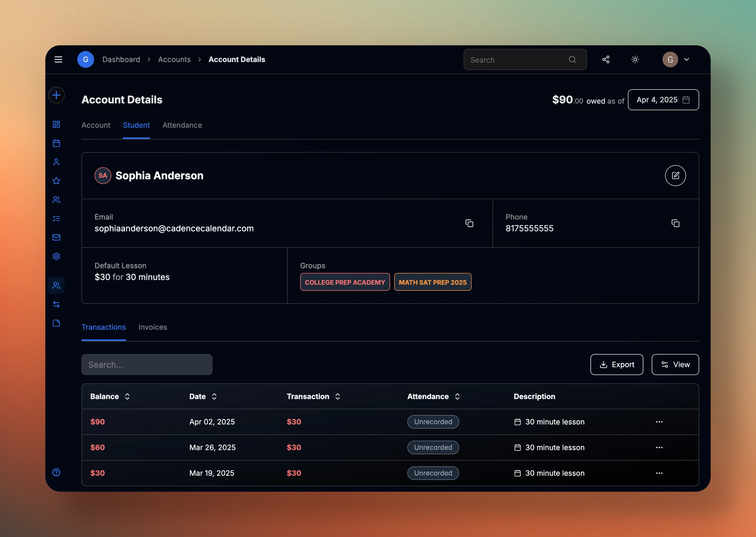Open dashboard grid icon in sidebar
756x537 pixels.
coord(56,124)
